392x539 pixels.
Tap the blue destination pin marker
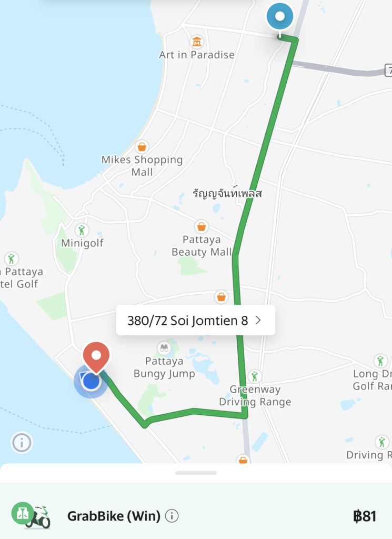click(280, 16)
